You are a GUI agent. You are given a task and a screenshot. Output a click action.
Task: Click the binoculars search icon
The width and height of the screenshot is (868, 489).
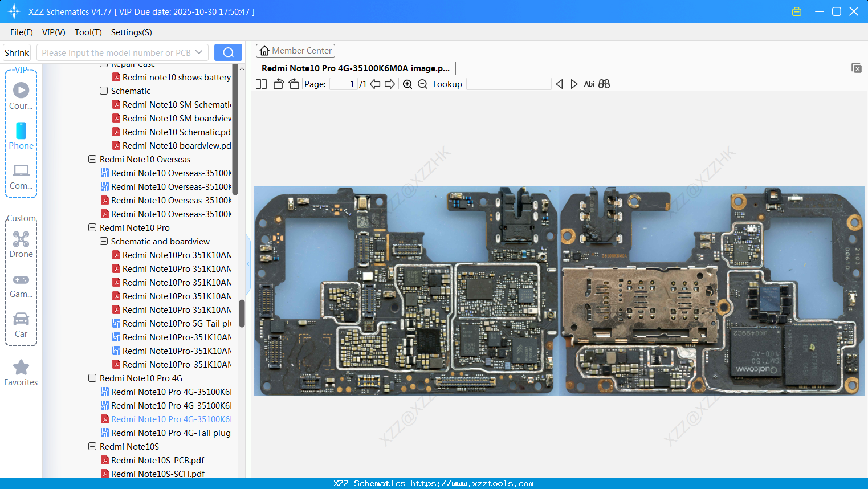click(604, 84)
